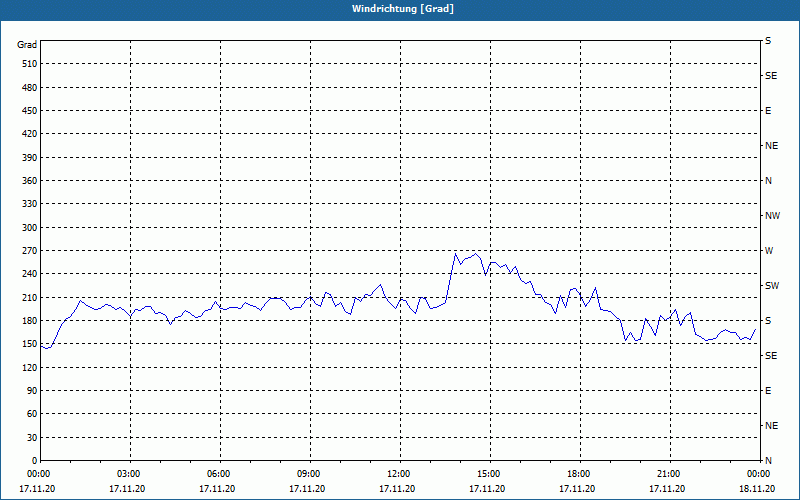Click the N compass label beside 360 gridline
The width and height of the screenshot is (800, 500).
click(768, 181)
